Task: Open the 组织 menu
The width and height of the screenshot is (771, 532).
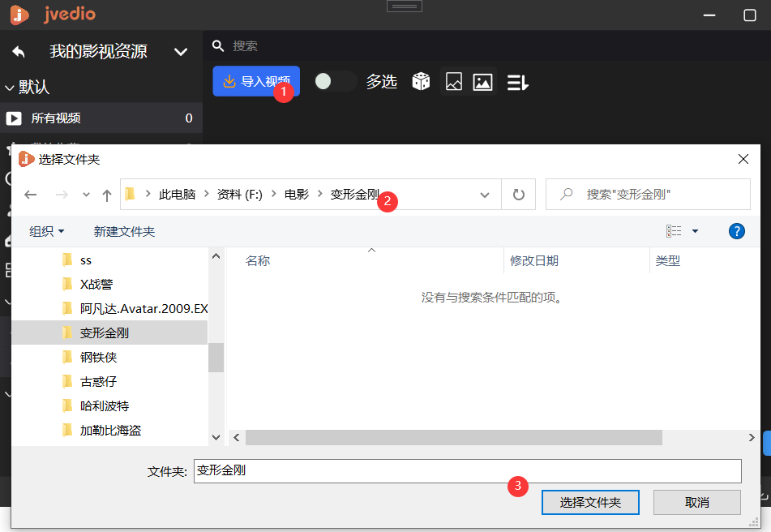Action: (x=47, y=231)
